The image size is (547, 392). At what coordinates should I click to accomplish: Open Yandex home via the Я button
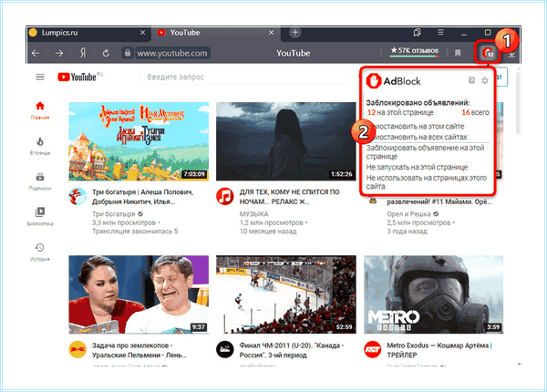(x=83, y=53)
